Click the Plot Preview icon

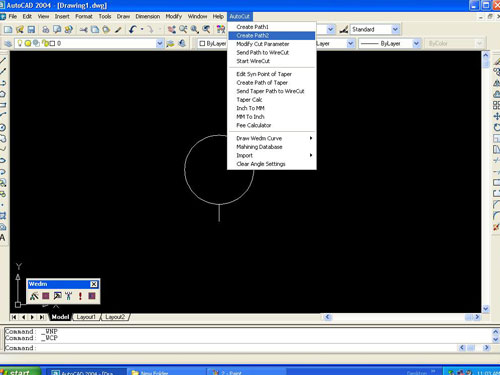pyautogui.click(x=57, y=30)
